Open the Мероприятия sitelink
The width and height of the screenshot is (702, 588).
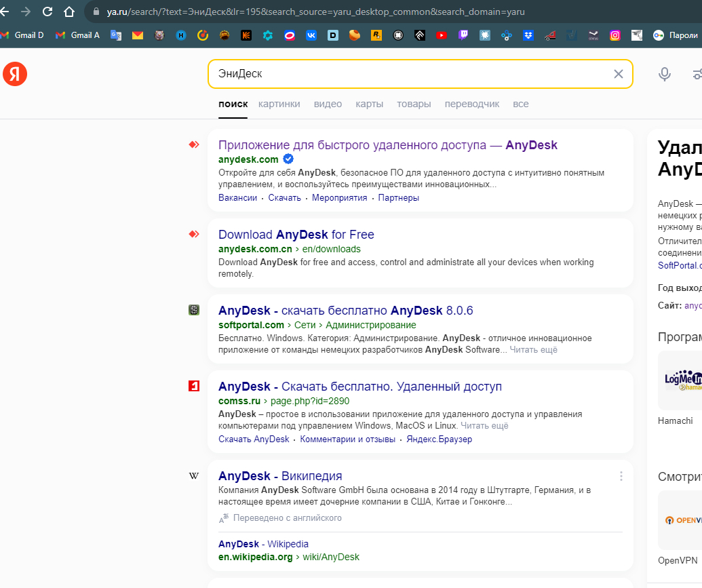coord(339,197)
